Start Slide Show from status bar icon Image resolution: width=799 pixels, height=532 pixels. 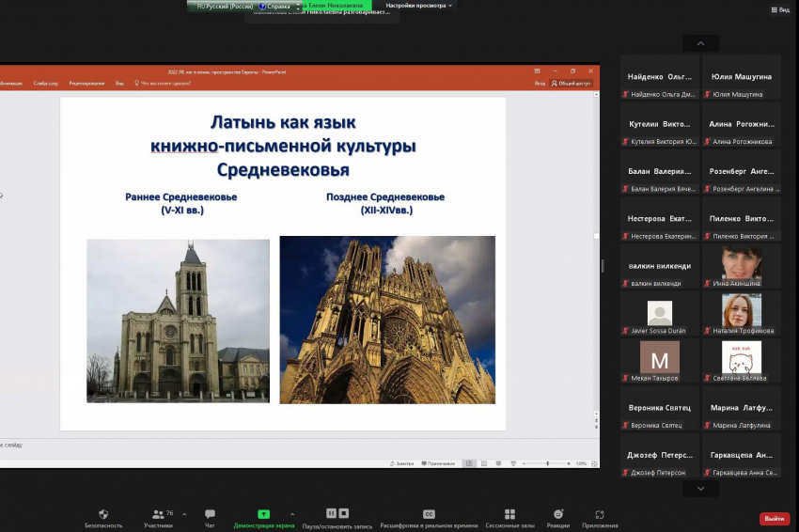(513, 463)
